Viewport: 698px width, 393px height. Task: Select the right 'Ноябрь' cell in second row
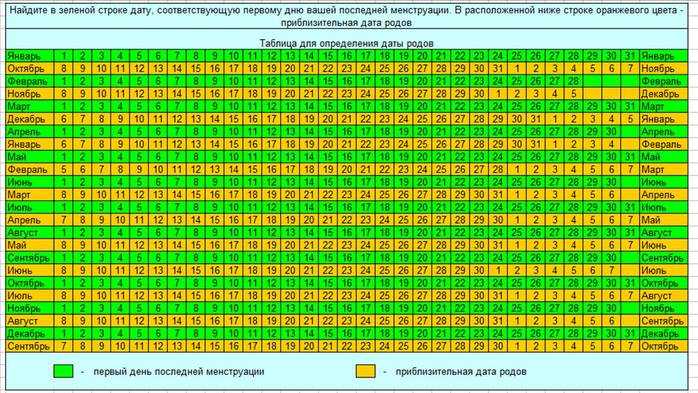[663, 69]
